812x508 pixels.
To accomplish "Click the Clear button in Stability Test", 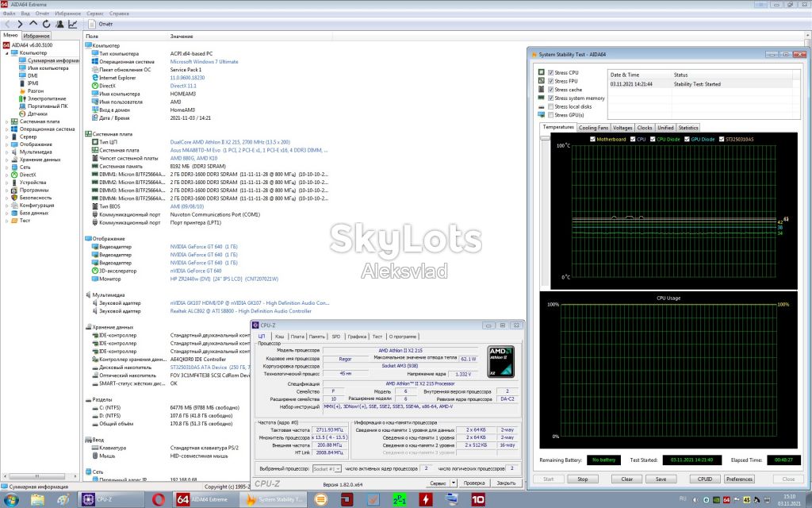I will click(626, 479).
